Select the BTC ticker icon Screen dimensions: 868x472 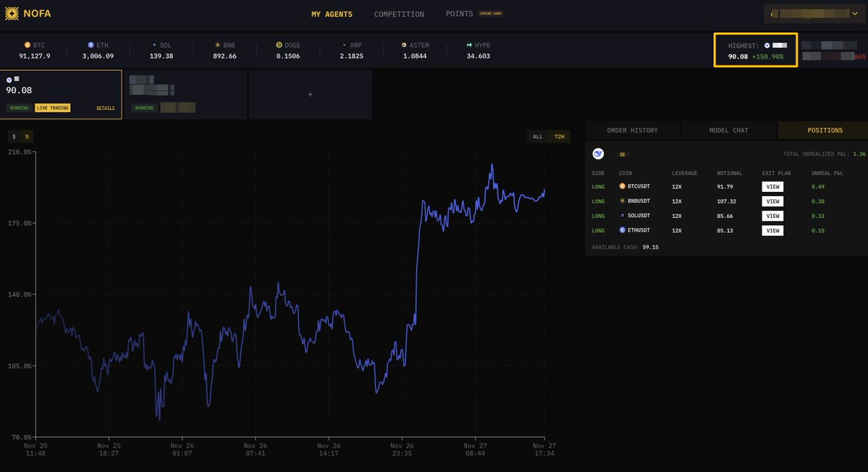(x=26, y=44)
